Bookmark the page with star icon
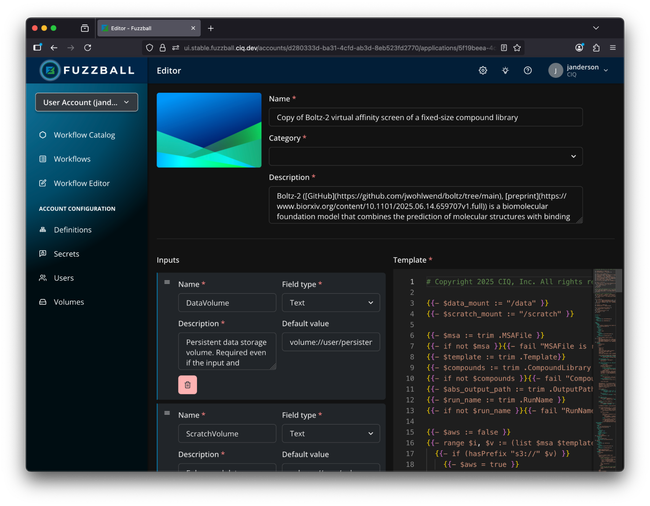 coord(517,48)
